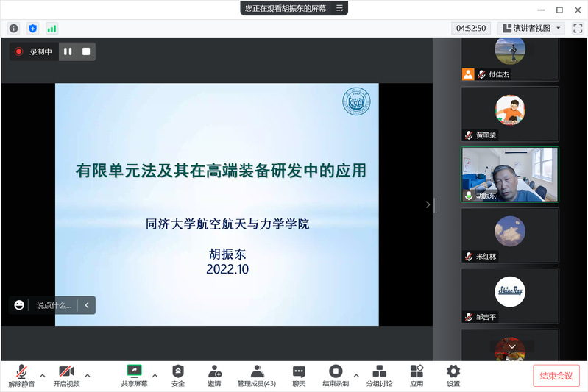The image size is (588, 392).
Task: Click the 说点什么 chat input field
Action: pyautogui.click(x=54, y=305)
